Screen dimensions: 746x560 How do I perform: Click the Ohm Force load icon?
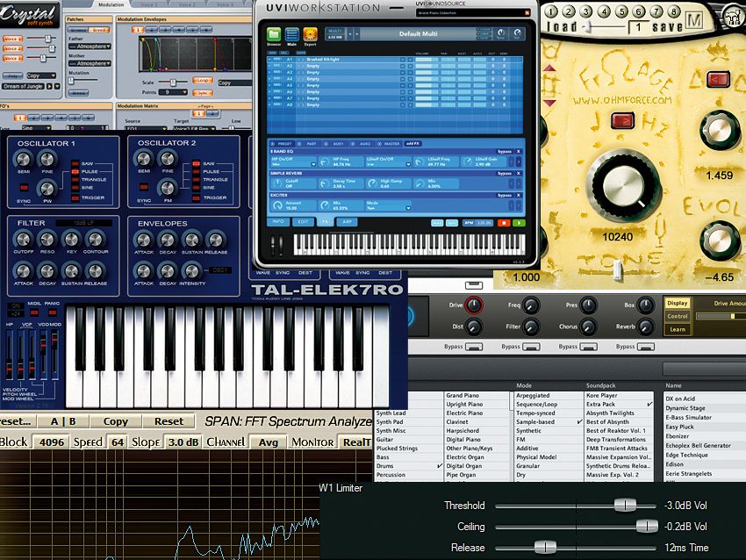click(x=562, y=26)
